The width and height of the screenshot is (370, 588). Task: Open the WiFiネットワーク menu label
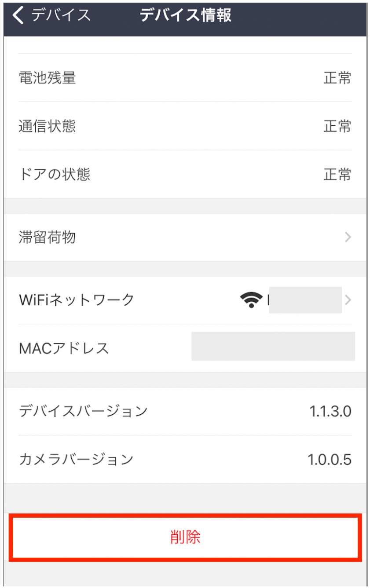77,300
